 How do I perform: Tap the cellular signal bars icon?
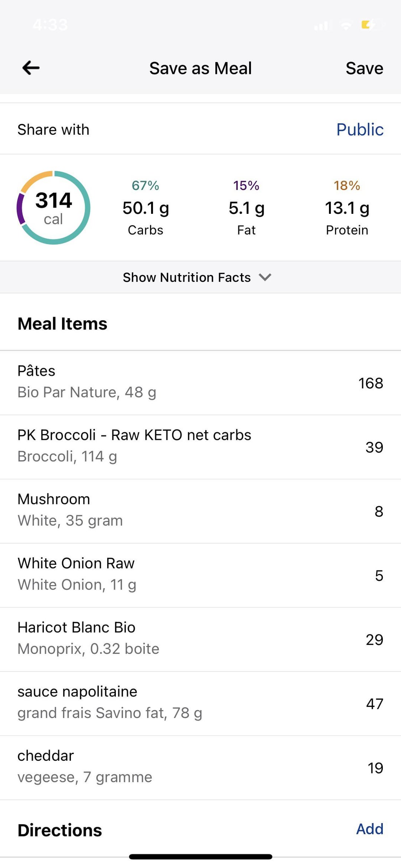pyautogui.click(x=321, y=26)
